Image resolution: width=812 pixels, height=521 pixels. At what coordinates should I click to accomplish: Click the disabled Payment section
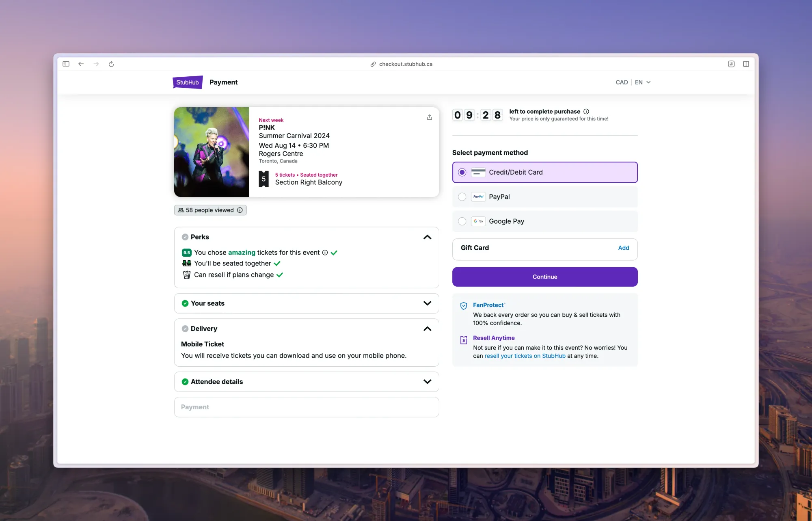click(307, 407)
